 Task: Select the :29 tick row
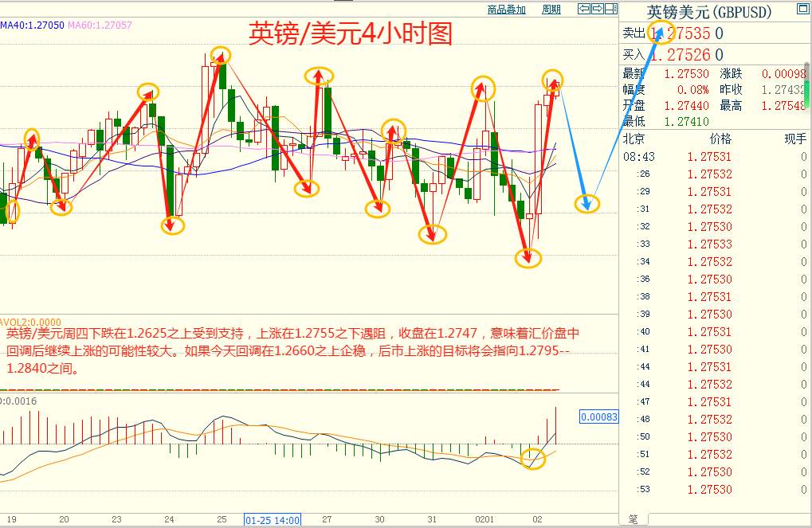(715, 191)
